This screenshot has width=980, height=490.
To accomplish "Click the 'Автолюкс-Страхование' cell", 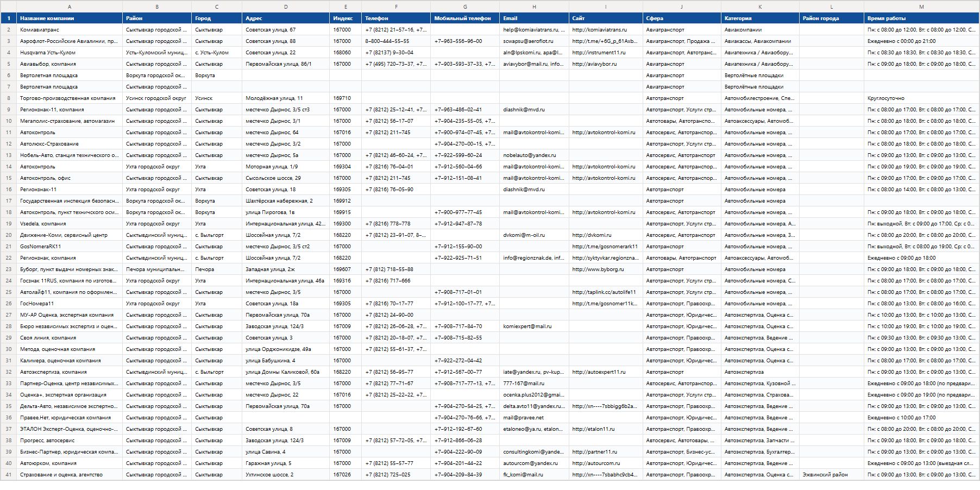I will pyautogui.click(x=70, y=144).
